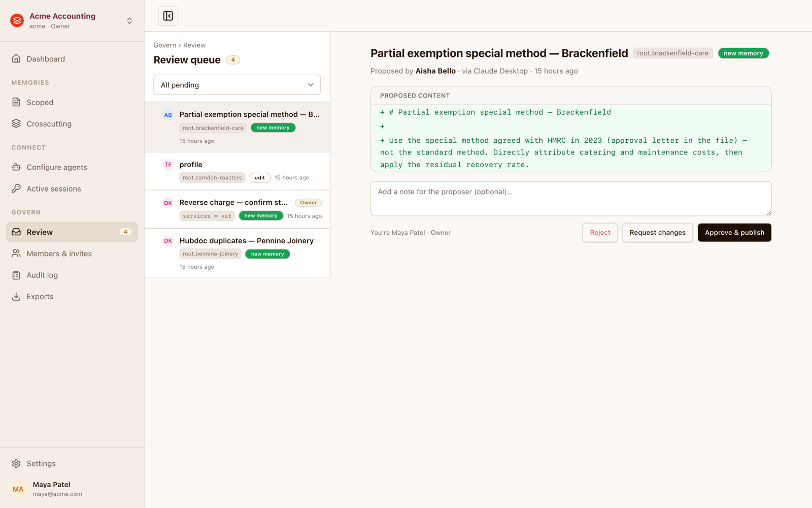The image size is (812, 508).
Task: Click the Active sessions key icon
Action: (x=16, y=188)
